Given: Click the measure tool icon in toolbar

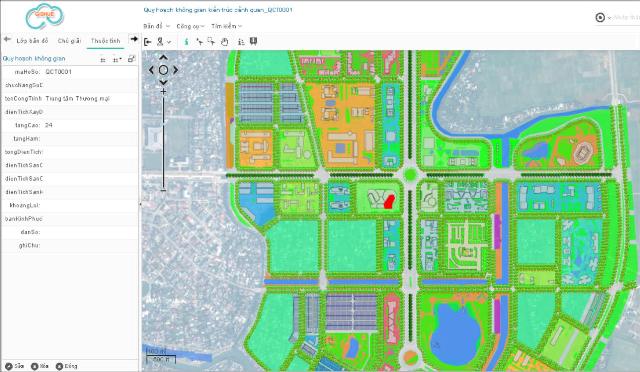Looking at the screenshot, I should click(x=241, y=42).
